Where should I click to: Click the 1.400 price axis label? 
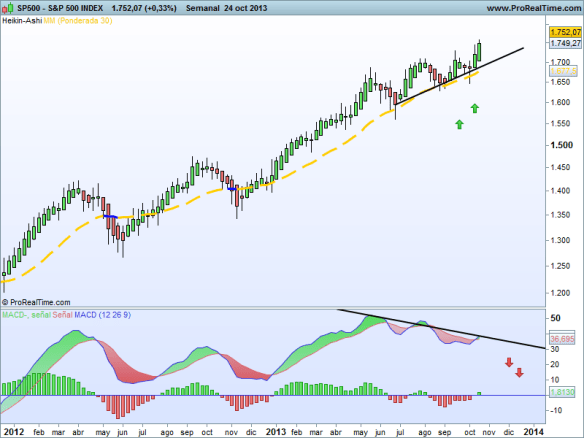(x=560, y=191)
